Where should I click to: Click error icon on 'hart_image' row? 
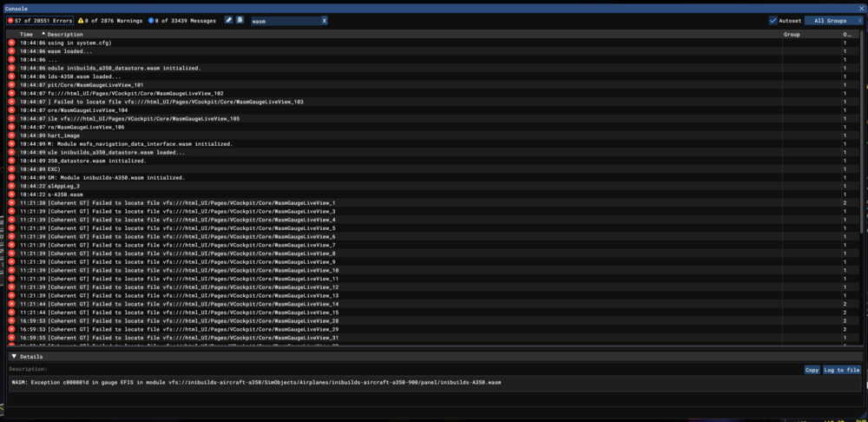11,135
